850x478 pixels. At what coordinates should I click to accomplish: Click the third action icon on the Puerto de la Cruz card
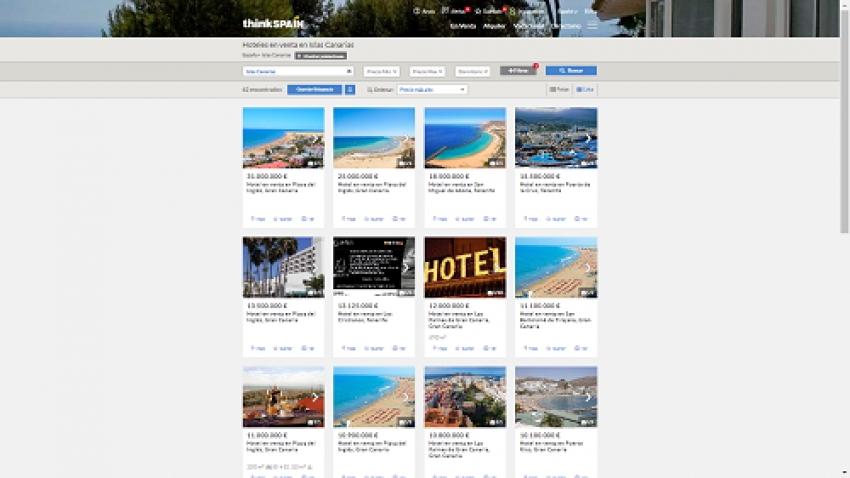coord(581,219)
